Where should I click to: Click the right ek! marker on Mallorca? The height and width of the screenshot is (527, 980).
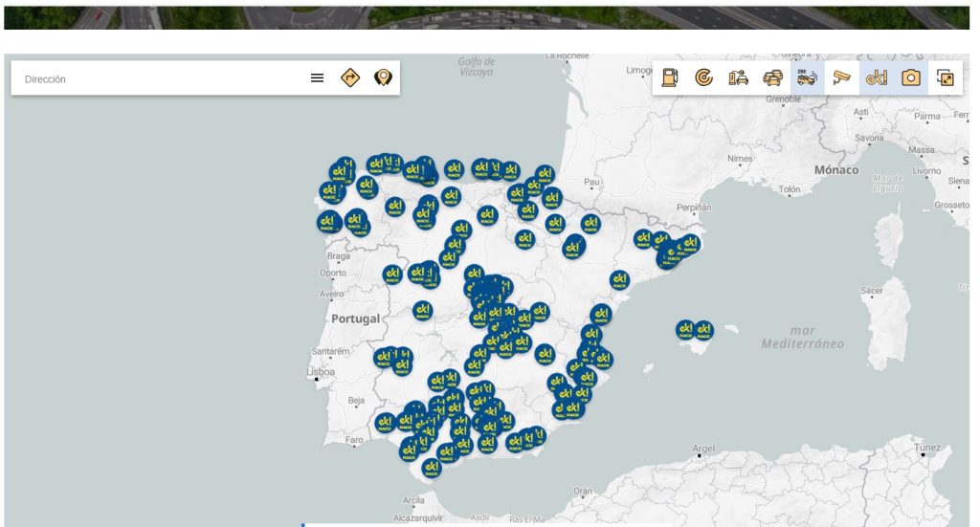point(703,330)
